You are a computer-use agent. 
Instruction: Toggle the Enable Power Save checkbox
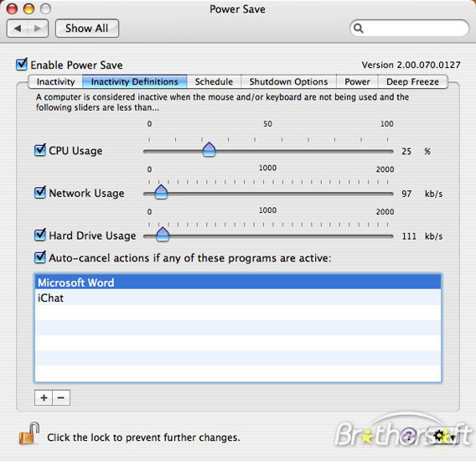22,65
